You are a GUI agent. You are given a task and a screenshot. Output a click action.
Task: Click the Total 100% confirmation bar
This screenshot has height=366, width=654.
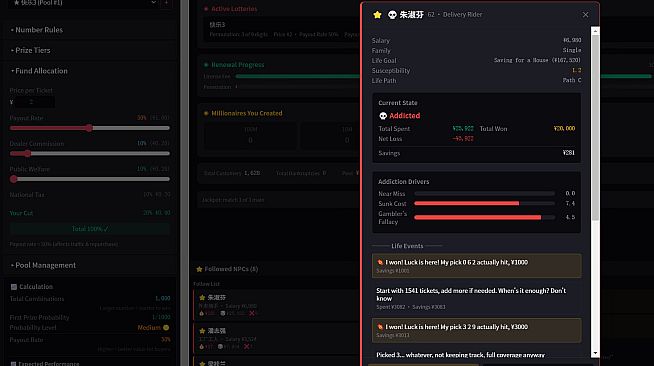click(x=90, y=229)
